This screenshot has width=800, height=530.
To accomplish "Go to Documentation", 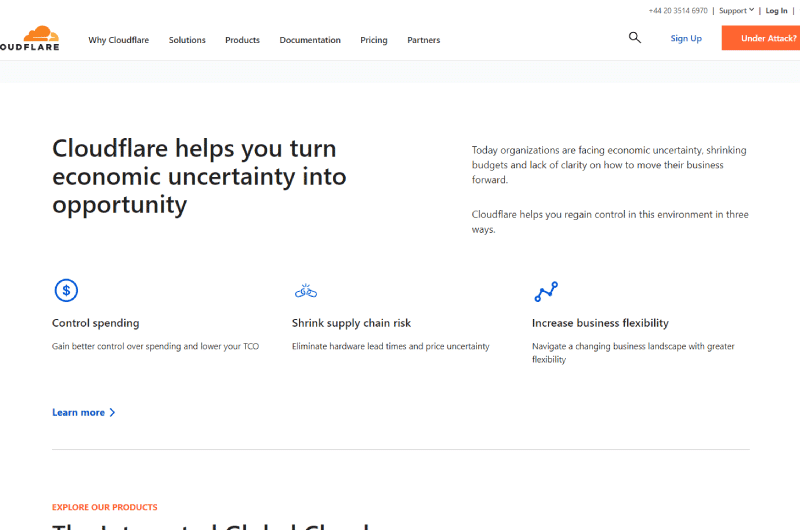I will tap(310, 40).
